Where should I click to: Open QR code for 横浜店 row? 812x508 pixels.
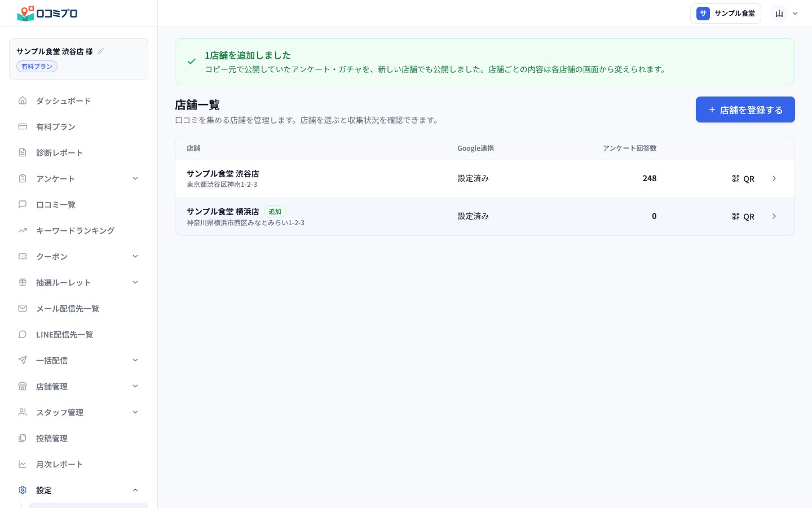click(743, 216)
